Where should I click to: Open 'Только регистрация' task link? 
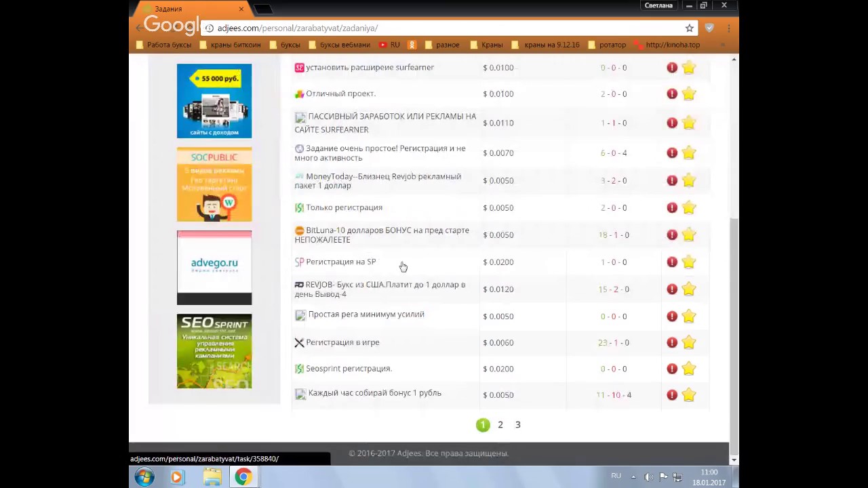coord(344,208)
